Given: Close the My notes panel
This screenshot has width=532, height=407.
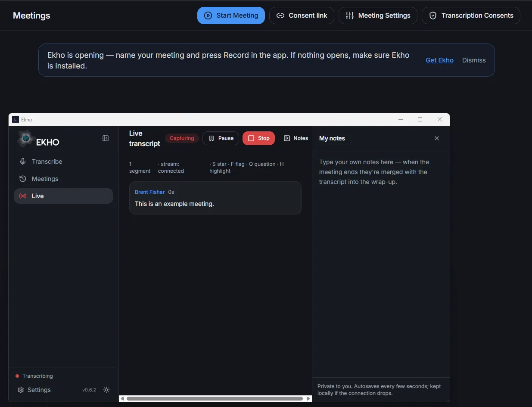Looking at the screenshot, I should coord(437,138).
